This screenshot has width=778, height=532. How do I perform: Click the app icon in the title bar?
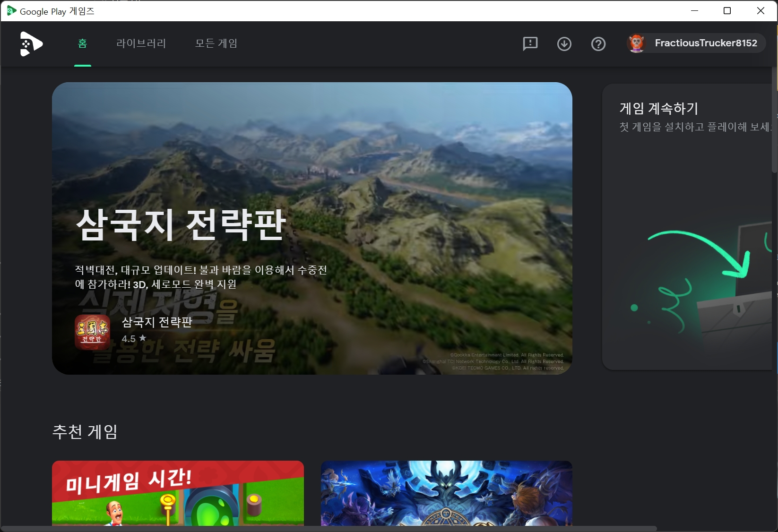(12, 10)
